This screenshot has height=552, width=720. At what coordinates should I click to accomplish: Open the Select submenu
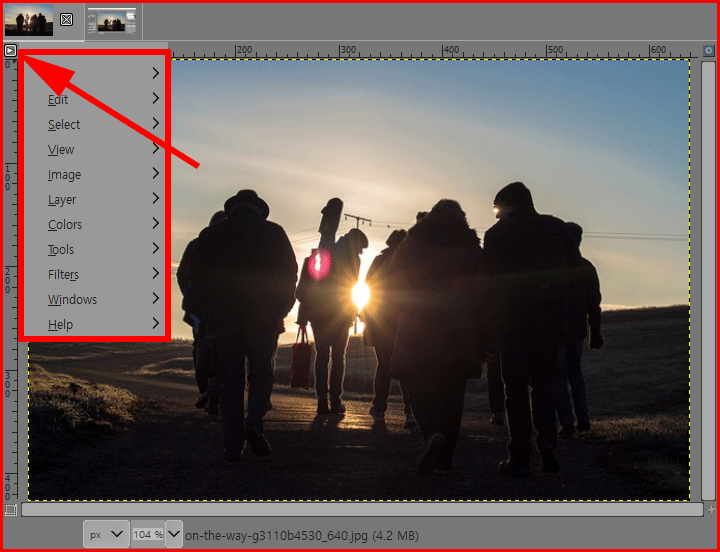[96, 124]
